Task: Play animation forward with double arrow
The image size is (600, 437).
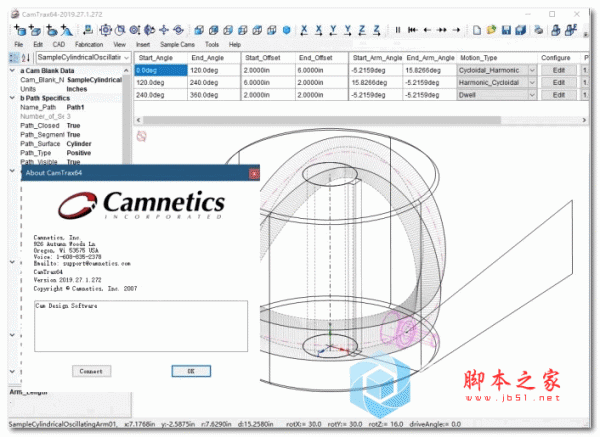Action: [442, 30]
